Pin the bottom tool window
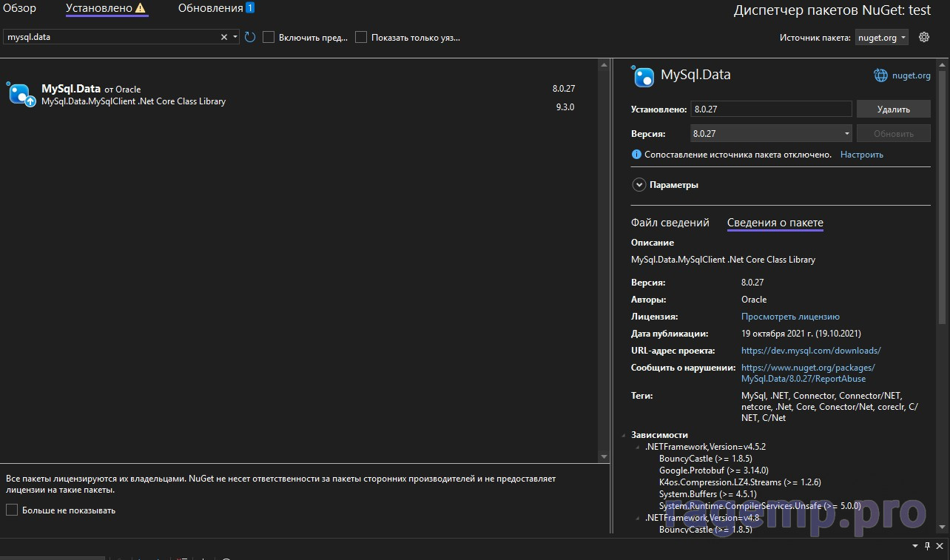This screenshot has width=950, height=560. [928, 546]
